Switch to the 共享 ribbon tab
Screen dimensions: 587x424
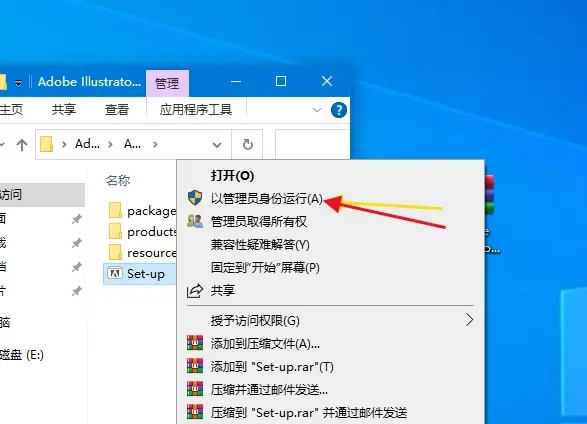click(x=64, y=110)
